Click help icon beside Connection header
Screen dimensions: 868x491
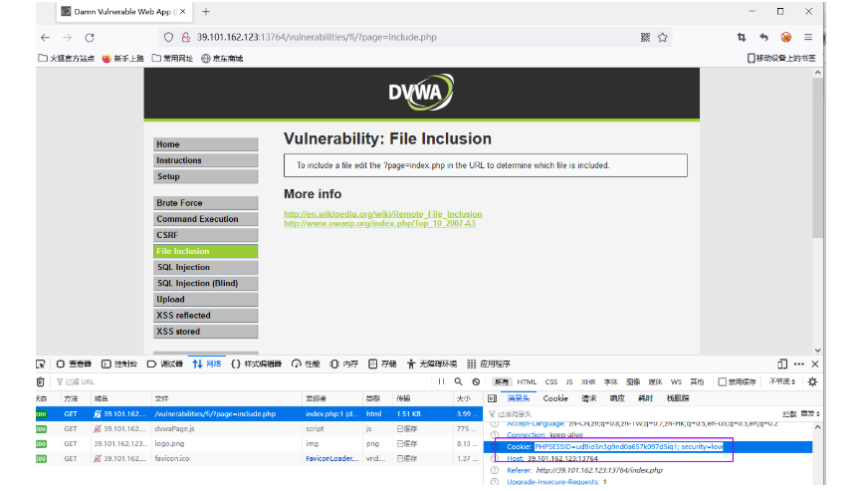(495, 435)
